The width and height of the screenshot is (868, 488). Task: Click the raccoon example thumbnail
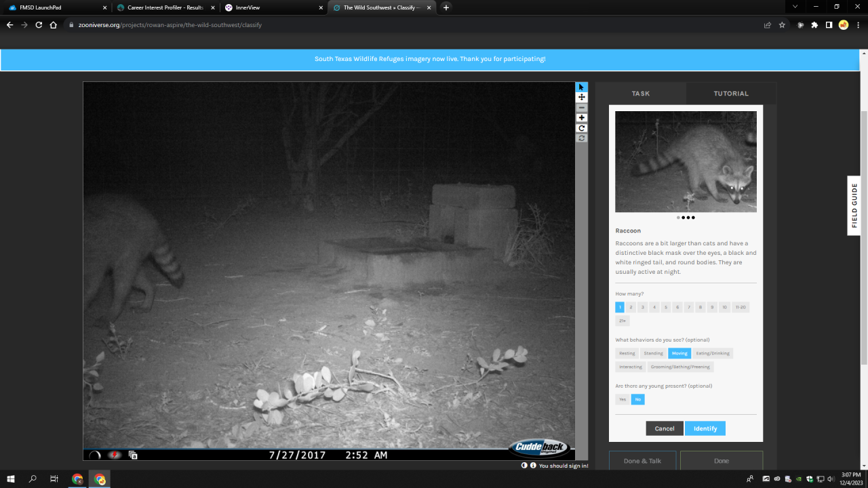(x=686, y=162)
